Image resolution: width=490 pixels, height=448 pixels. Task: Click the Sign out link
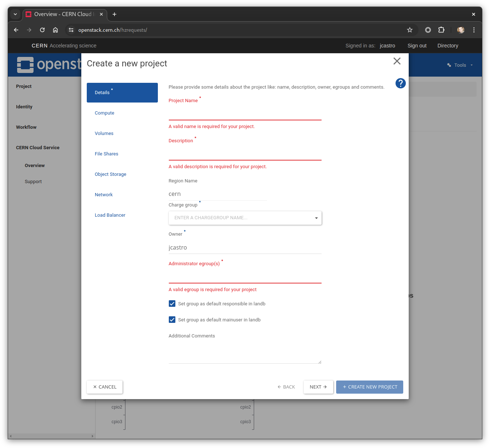tap(417, 46)
